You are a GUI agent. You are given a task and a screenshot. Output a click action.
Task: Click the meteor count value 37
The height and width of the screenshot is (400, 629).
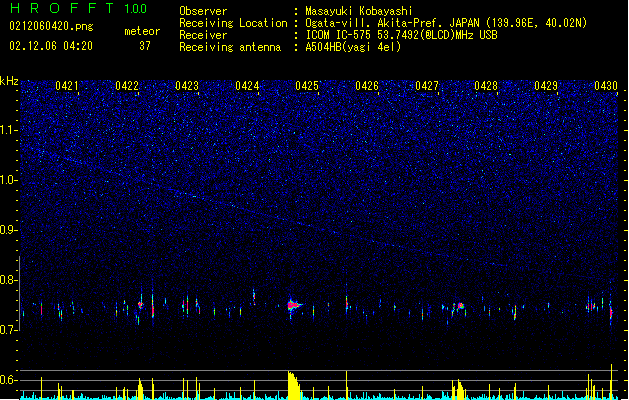[x=145, y=46]
